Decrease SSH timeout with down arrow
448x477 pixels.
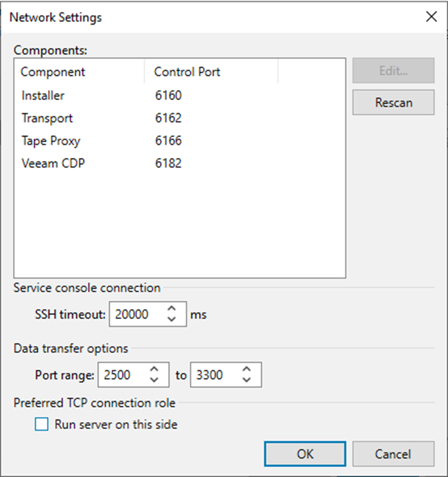coord(172,319)
